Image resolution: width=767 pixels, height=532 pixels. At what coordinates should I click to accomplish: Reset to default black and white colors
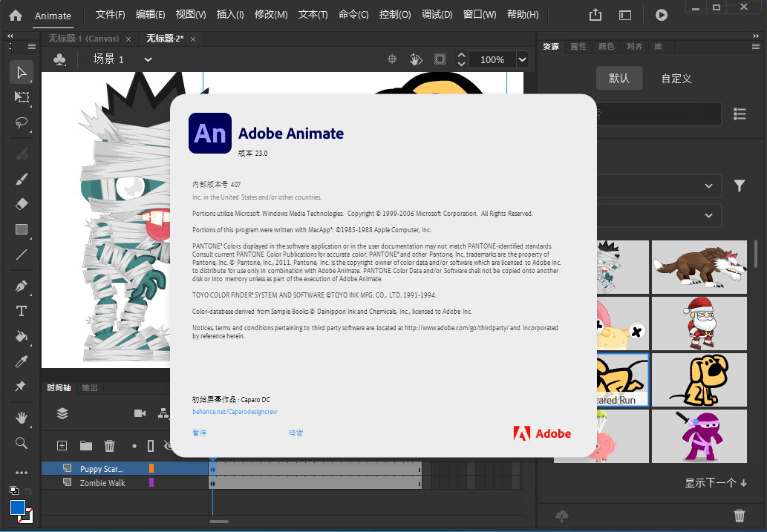tap(14, 490)
